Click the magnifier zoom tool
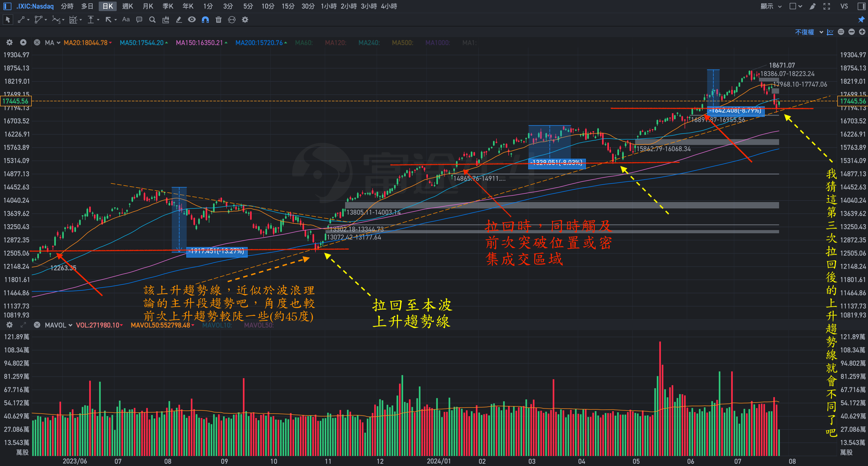 152,20
